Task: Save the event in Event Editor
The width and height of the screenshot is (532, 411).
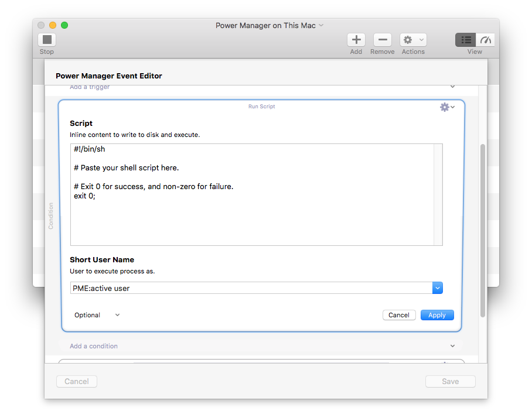Action: point(450,382)
